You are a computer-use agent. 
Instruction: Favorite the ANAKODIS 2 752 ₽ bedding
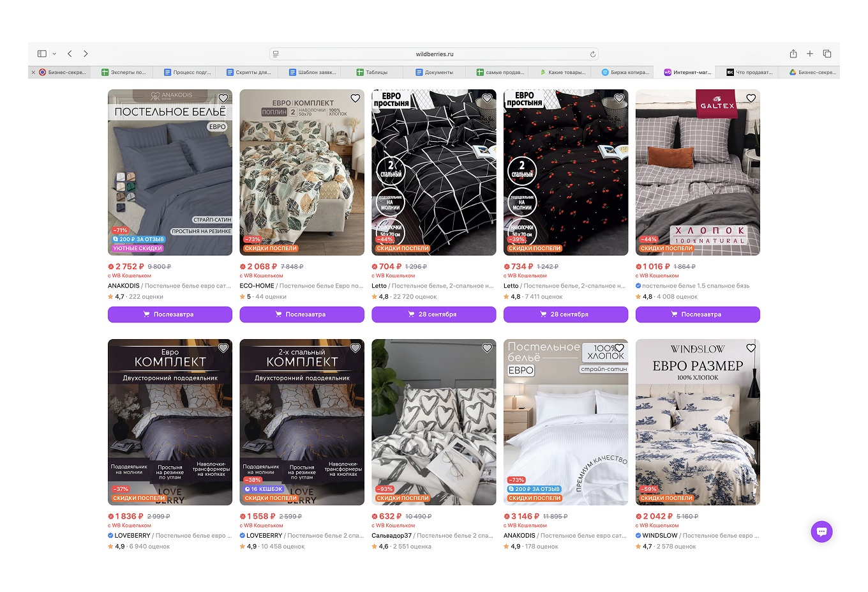(x=223, y=98)
